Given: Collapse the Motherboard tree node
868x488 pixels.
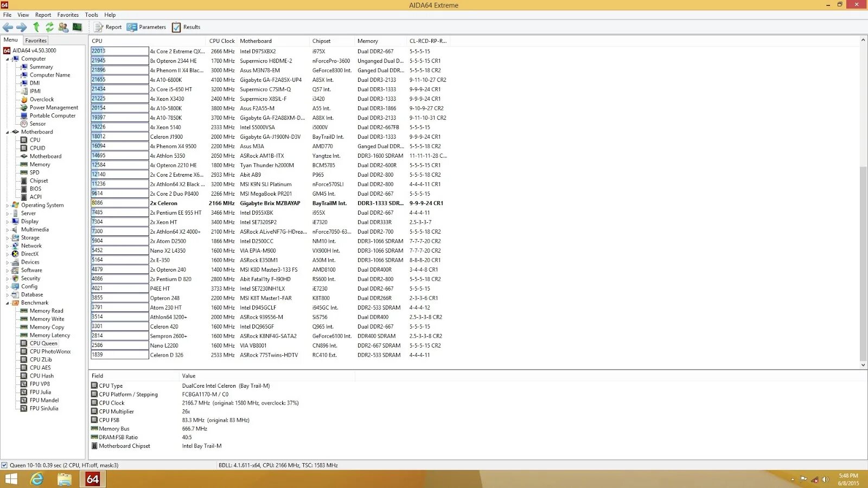Looking at the screenshot, I should coord(8,132).
